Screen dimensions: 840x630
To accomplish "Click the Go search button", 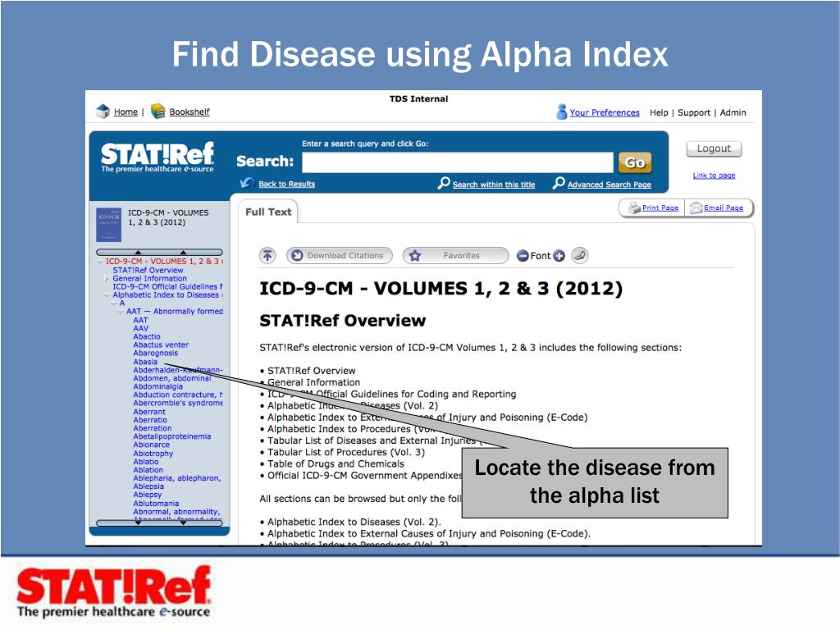I will point(635,162).
